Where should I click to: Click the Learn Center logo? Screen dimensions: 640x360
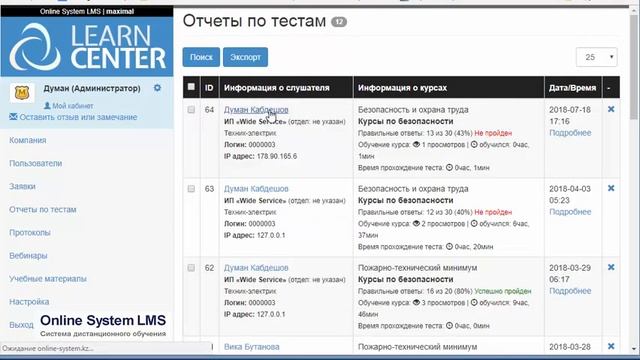87,46
